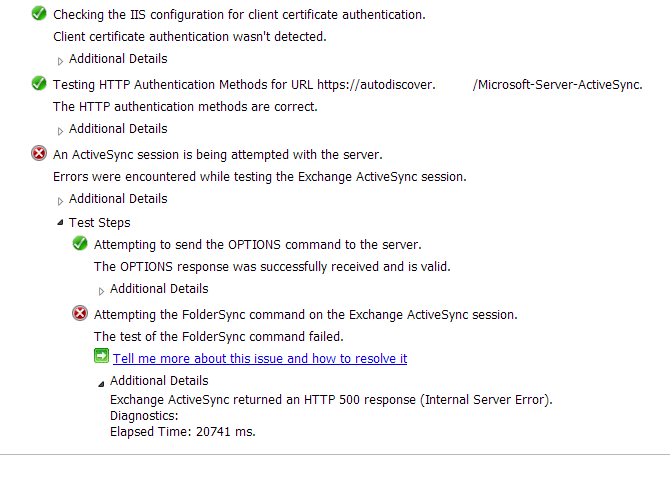Click green arrow icon beside Tell me more link
The width and height of the screenshot is (670, 490).
[101, 356]
